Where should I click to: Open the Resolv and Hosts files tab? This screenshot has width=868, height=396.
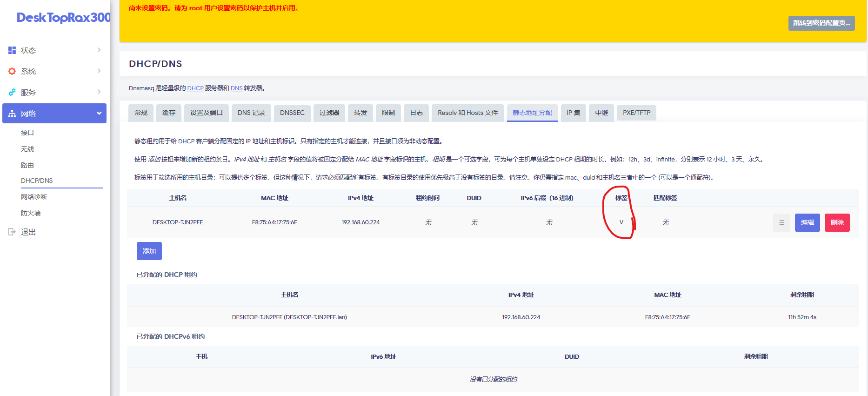coord(467,113)
